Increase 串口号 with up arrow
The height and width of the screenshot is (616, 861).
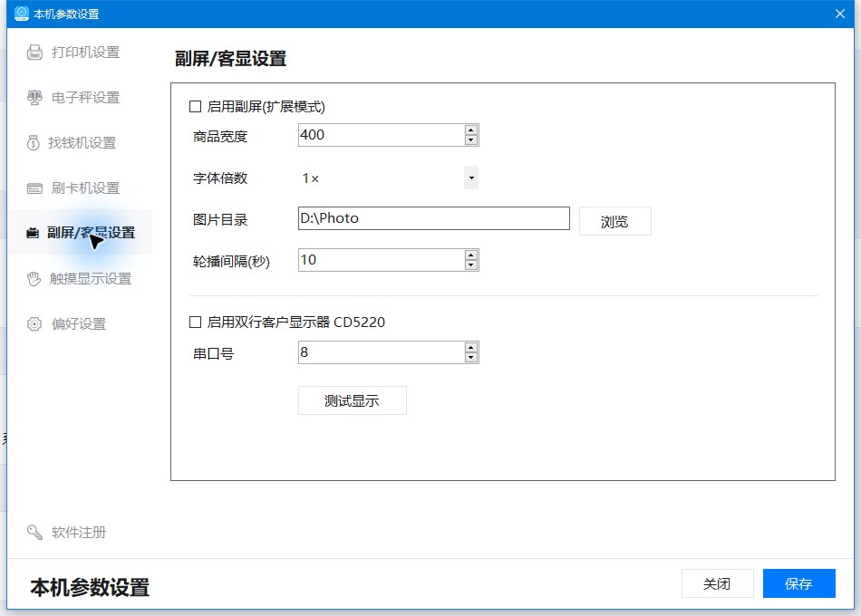point(471,348)
